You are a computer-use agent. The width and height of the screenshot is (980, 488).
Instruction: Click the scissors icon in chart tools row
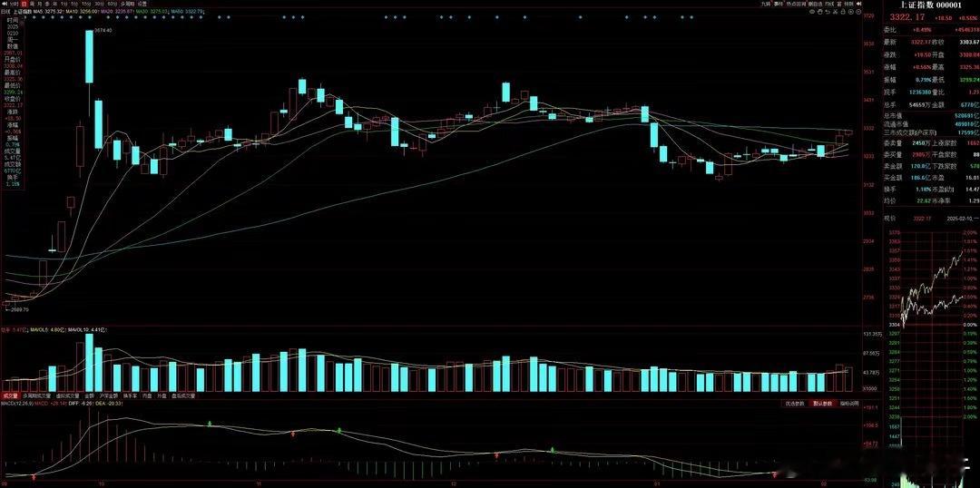[835, 11]
